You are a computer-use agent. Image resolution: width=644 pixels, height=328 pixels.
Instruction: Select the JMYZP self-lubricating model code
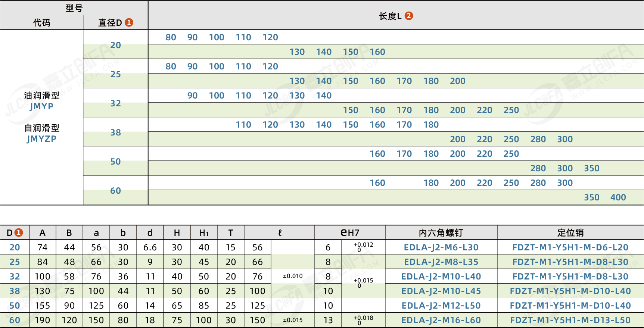(41, 139)
